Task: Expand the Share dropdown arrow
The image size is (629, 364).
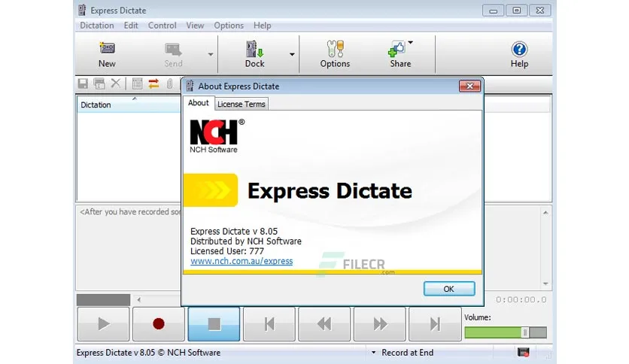Action: [x=410, y=43]
